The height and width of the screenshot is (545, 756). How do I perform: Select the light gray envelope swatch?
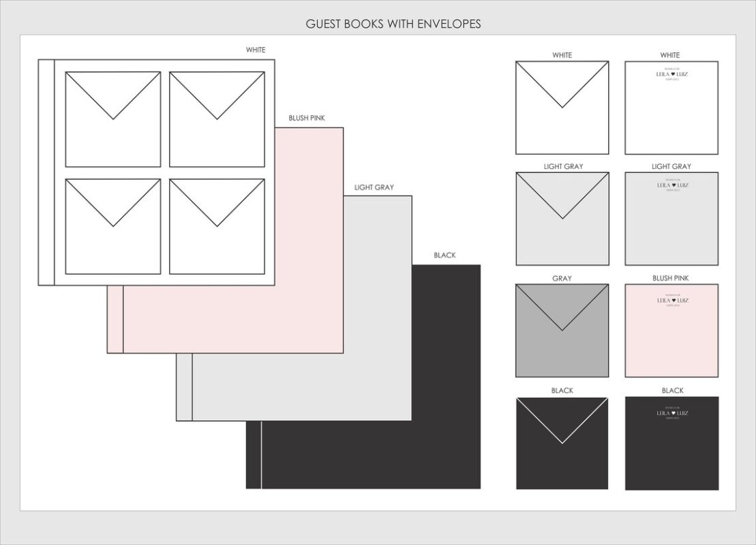[x=562, y=219]
